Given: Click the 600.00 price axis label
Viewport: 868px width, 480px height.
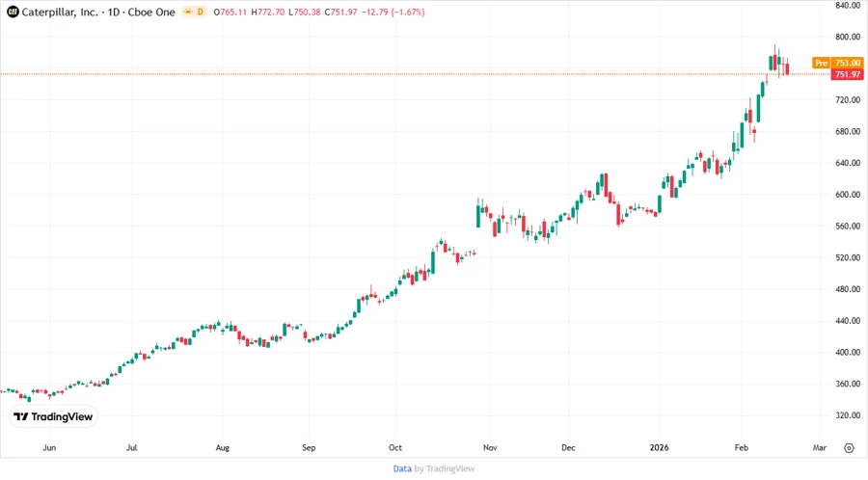Looking at the screenshot, I should (x=848, y=194).
